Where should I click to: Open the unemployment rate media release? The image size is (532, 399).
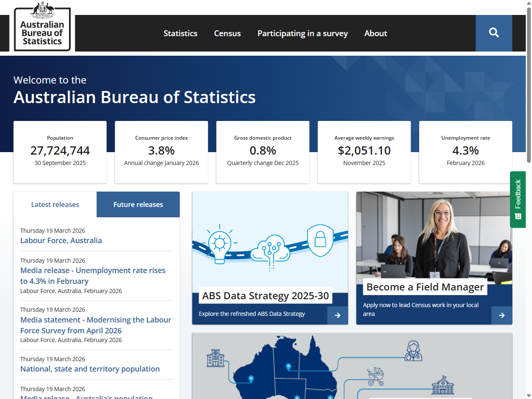93,276
